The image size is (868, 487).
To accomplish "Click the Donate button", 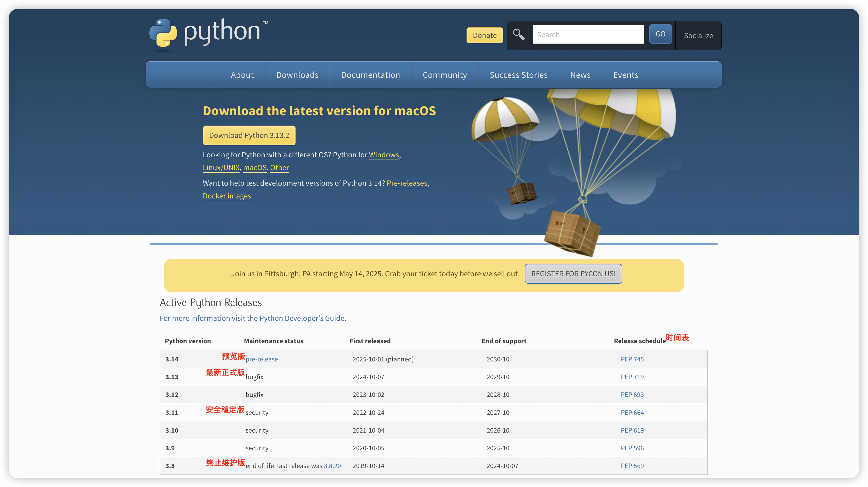I will click(485, 35).
